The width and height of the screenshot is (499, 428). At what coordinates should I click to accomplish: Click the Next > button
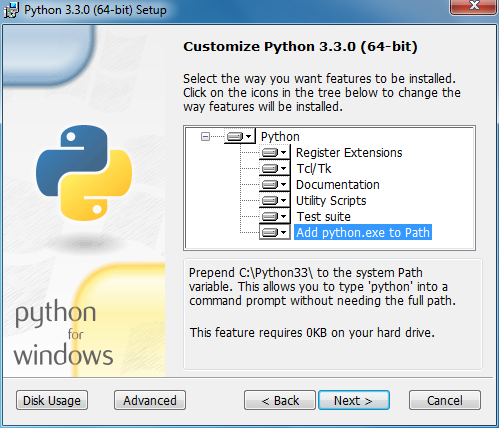tap(354, 400)
